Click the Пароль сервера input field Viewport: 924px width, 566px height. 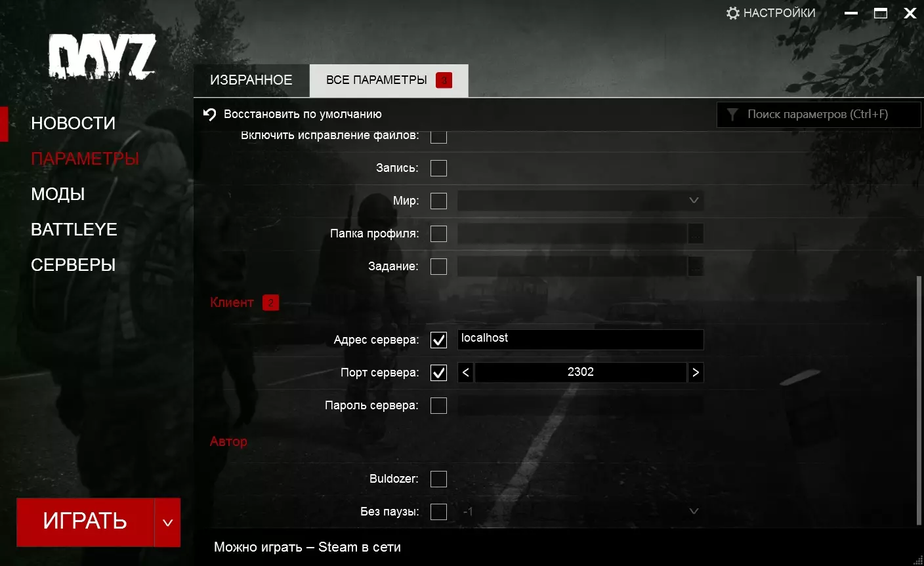581,405
